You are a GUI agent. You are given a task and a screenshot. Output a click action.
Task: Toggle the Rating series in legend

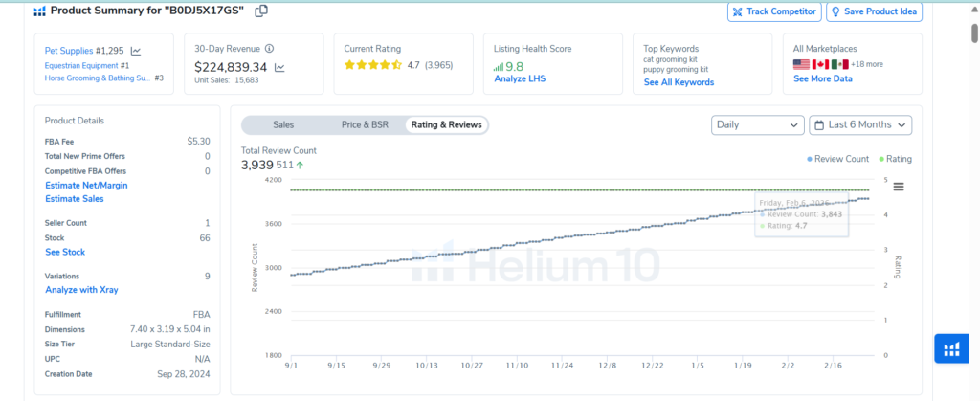point(894,159)
